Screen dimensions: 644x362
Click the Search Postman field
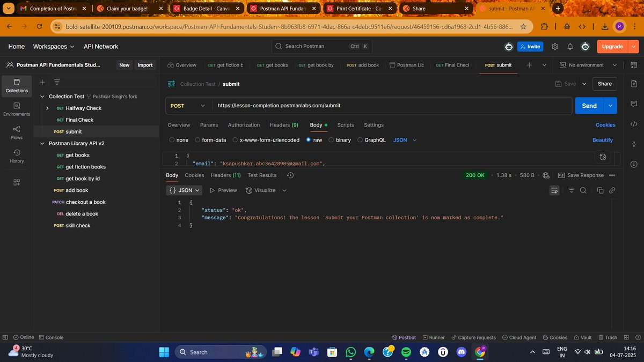click(x=322, y=46)
